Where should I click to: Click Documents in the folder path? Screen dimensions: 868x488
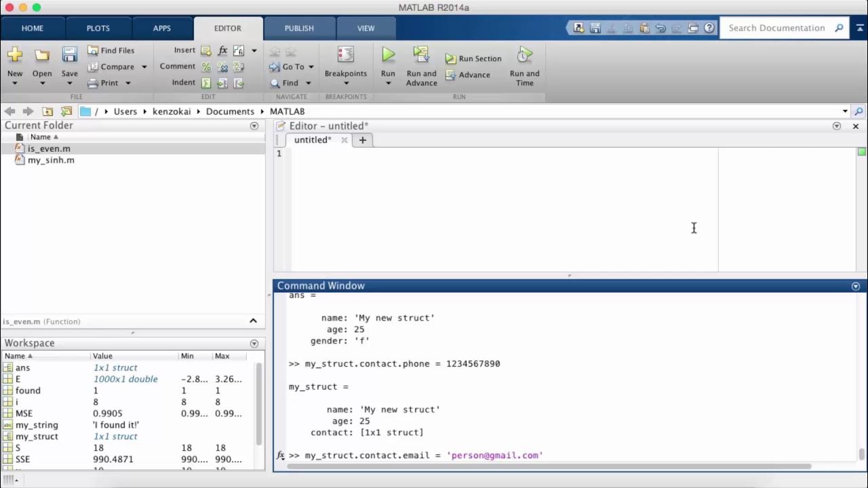(x=230, y=111)
